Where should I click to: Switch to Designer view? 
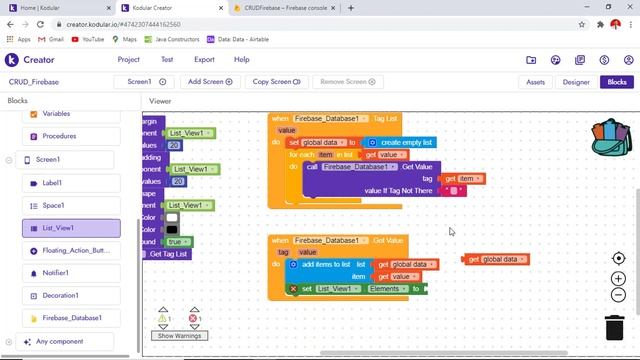click(x=576, y=82)
